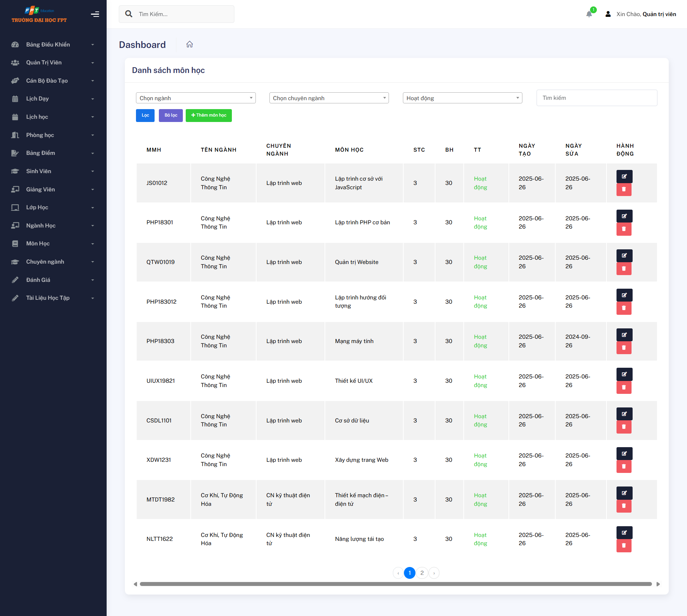Click the home icon beside Dashboard

click(x=190, y=44)
